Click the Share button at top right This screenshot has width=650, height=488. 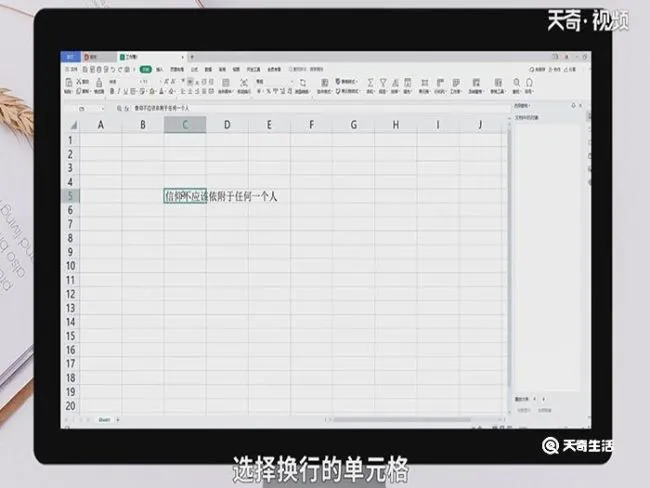tap(571, 69)
